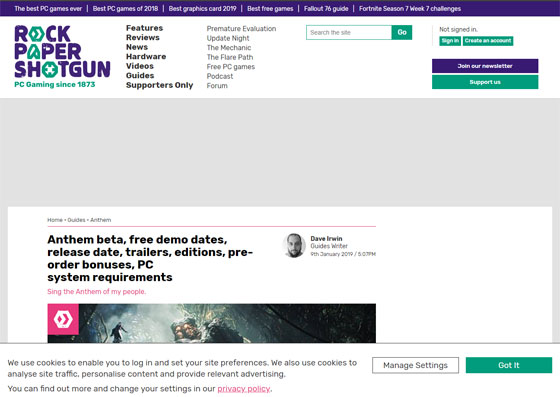Focus the Search the site field

pyautogui.click(x=349, y=32)
